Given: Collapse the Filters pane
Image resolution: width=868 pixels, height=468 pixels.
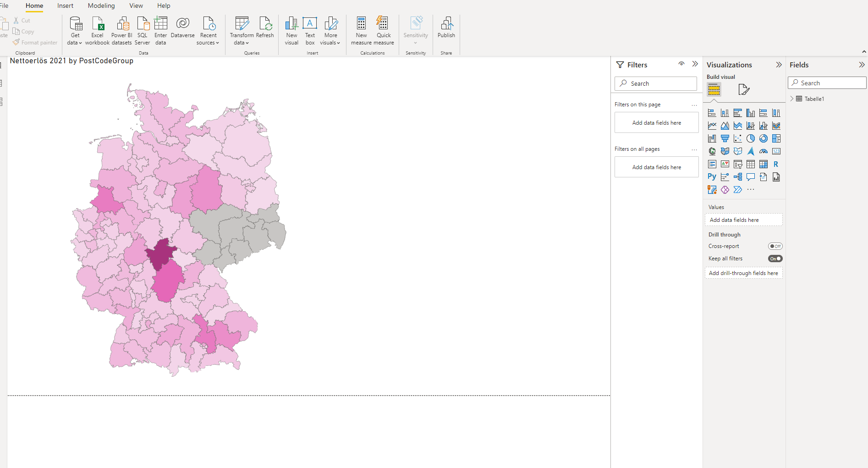Looking at the screenshot, I should pyautogui.click(x=695, y=64).
